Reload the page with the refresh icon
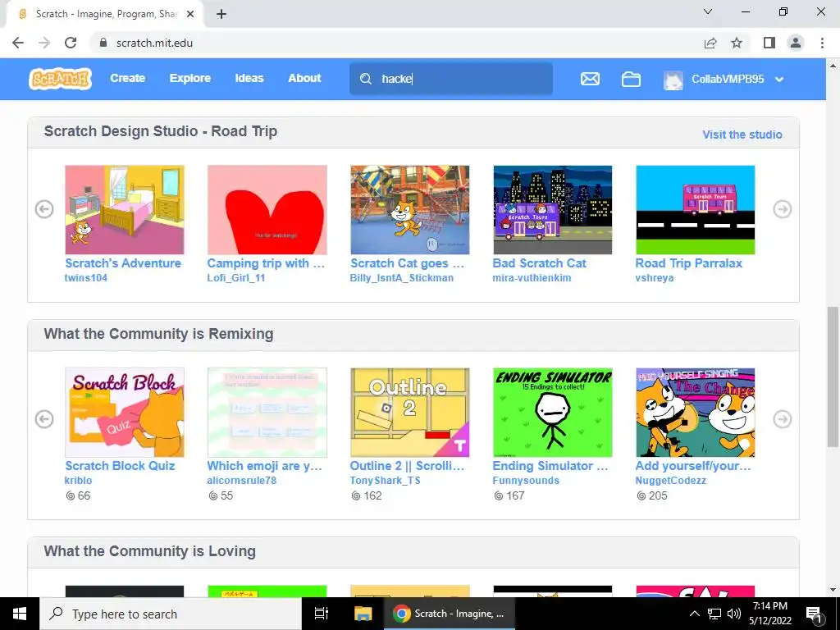The width and height of the screenshot is (840, 630). tap(71, 43)
